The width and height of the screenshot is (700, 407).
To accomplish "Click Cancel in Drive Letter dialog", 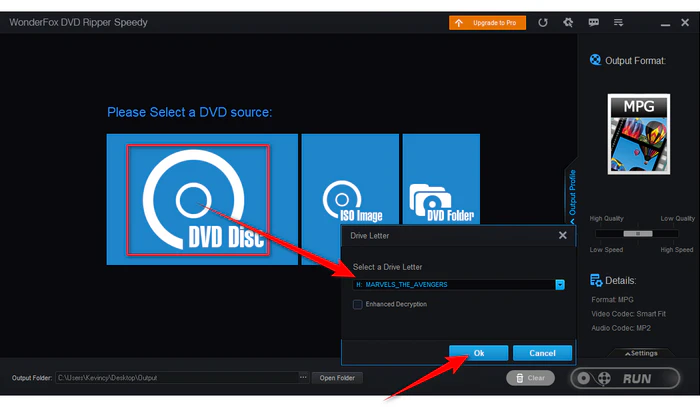I will tap(542, 353).
